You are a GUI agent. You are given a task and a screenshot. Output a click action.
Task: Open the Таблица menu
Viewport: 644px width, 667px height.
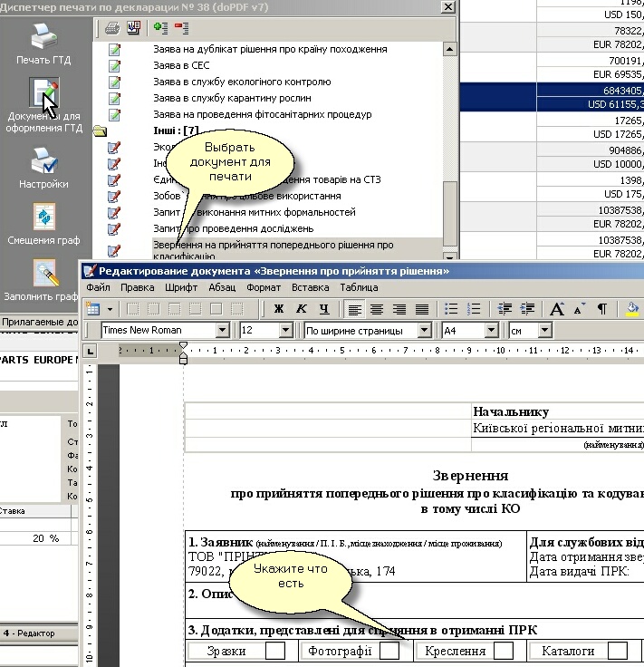pyautogui.click(x=359, y=287)
